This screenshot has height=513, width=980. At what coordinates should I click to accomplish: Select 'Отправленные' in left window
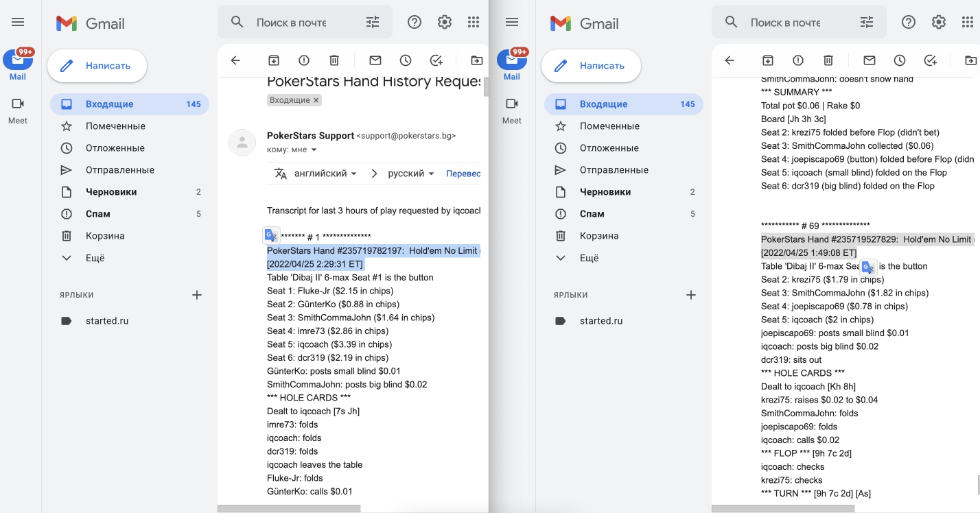click(129, 170)
